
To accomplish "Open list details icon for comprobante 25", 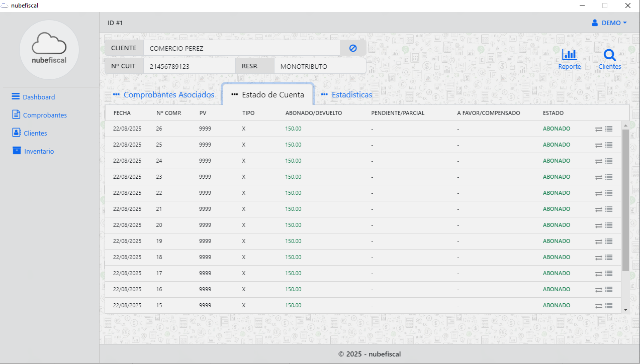I will click(609, 145).
